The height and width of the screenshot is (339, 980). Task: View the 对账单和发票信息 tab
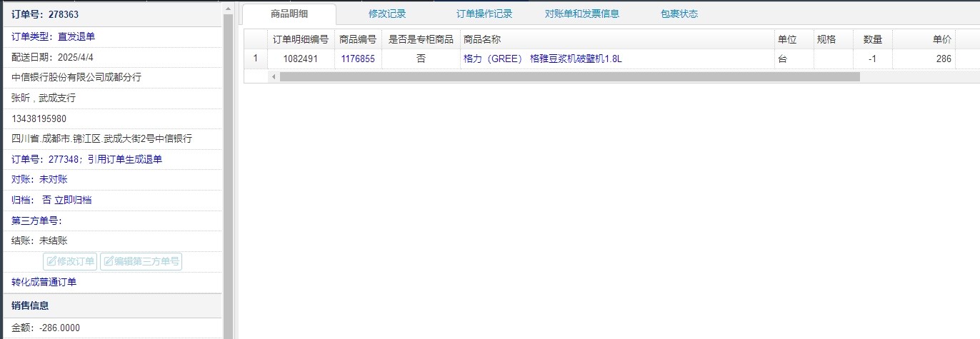pyautogui.click(x=582, y=14)
